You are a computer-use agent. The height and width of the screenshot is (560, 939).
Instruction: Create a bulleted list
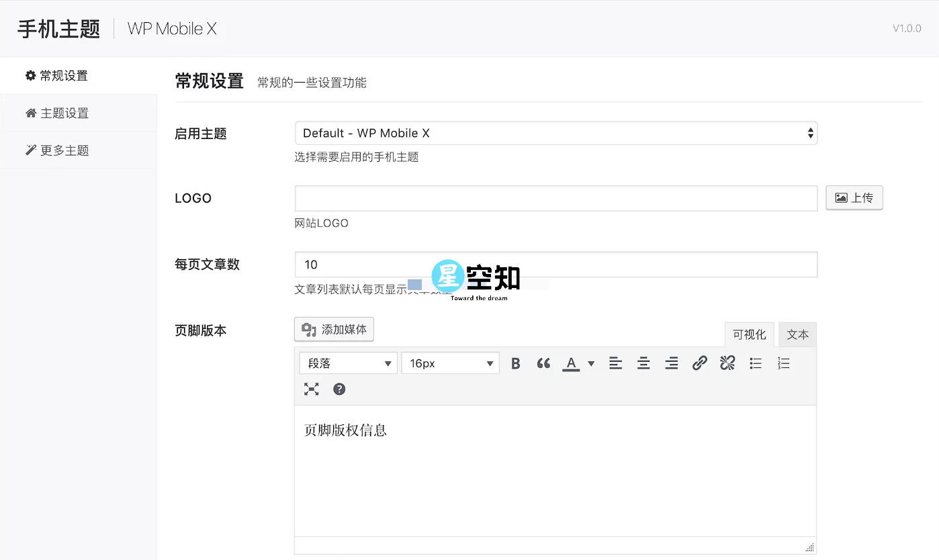pos(755,363)
